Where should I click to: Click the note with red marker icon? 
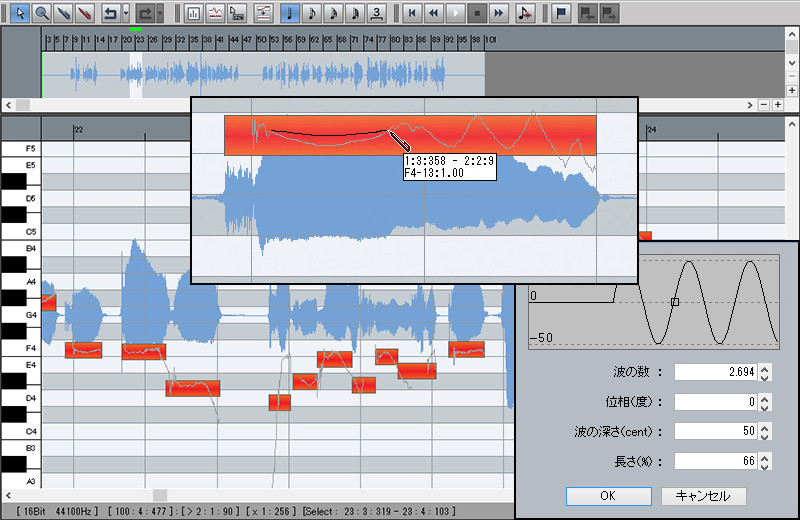(525, 13)
